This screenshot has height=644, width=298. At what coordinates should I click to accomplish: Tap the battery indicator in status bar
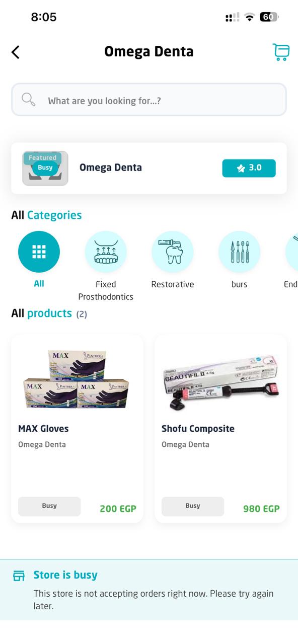(x=269, y=17)
